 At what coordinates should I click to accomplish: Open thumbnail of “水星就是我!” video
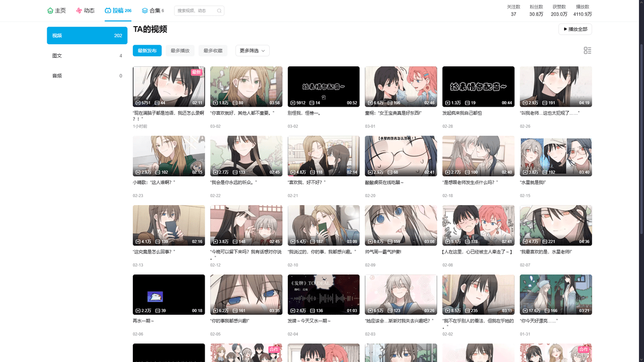click(x=556, y=156)
